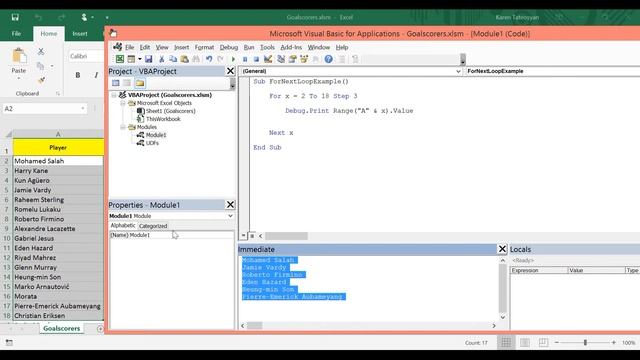640x360 pixels.
Task: Open Object Browser toolbar icon
Action: click(x=304, y=59)
